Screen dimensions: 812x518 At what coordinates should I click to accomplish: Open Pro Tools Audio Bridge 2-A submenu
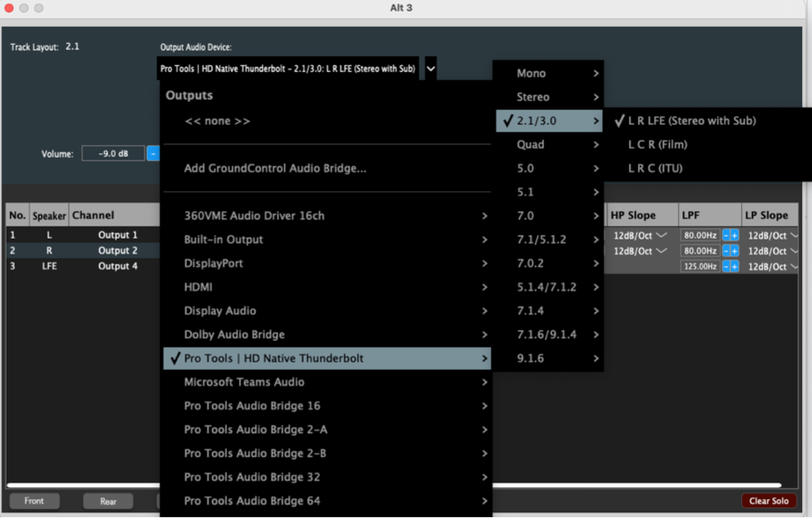[327, 430]
